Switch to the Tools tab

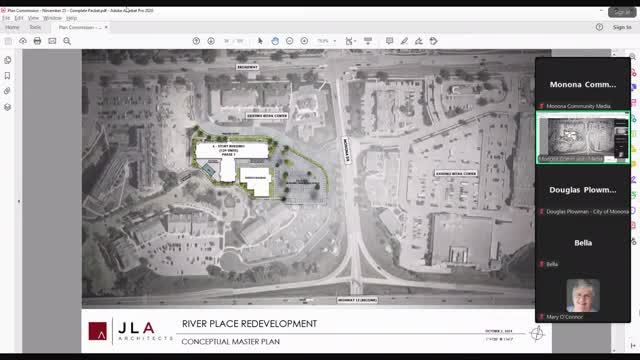click(x=36, y=27)
